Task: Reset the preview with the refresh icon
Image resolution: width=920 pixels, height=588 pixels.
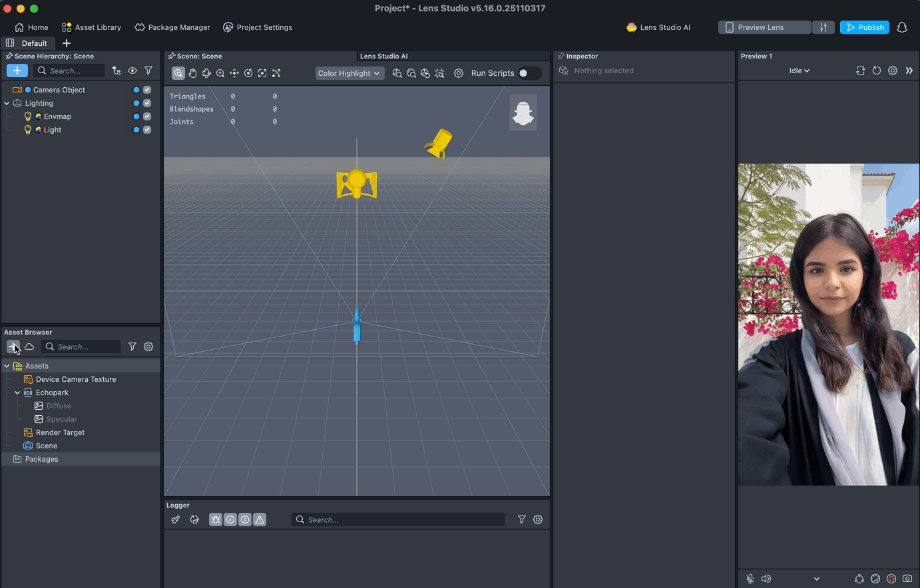Action: point(877,71)
